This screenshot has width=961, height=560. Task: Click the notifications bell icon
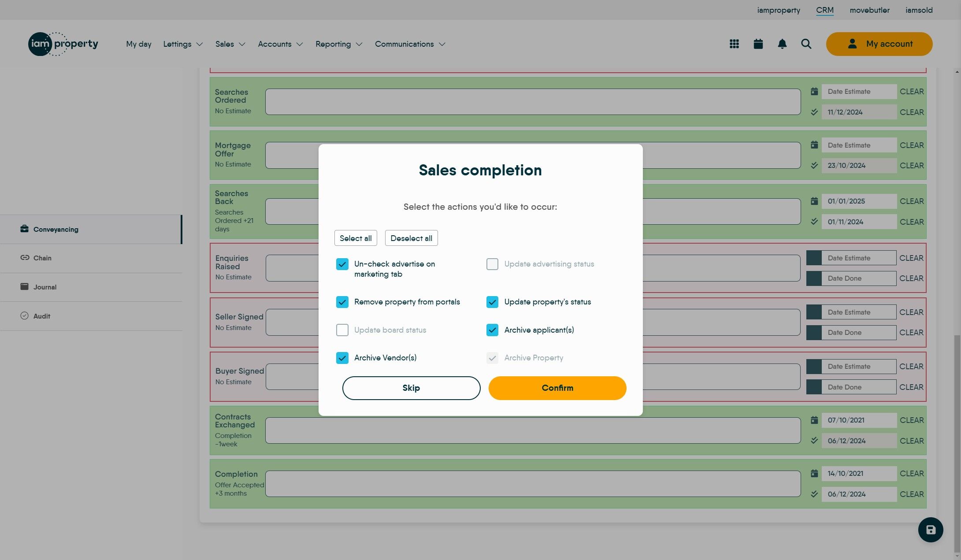[x=782, y=44]
